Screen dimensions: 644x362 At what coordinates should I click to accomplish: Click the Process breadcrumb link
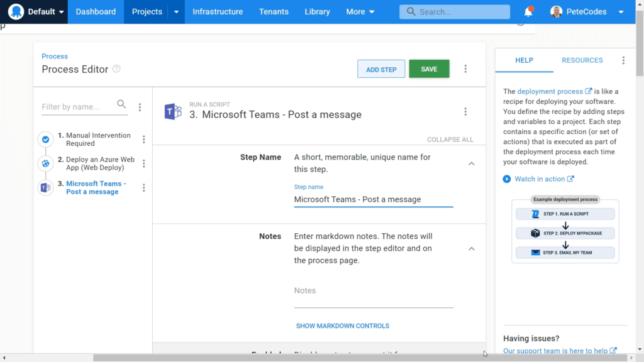pyautogui.click(x=55, y=56)
